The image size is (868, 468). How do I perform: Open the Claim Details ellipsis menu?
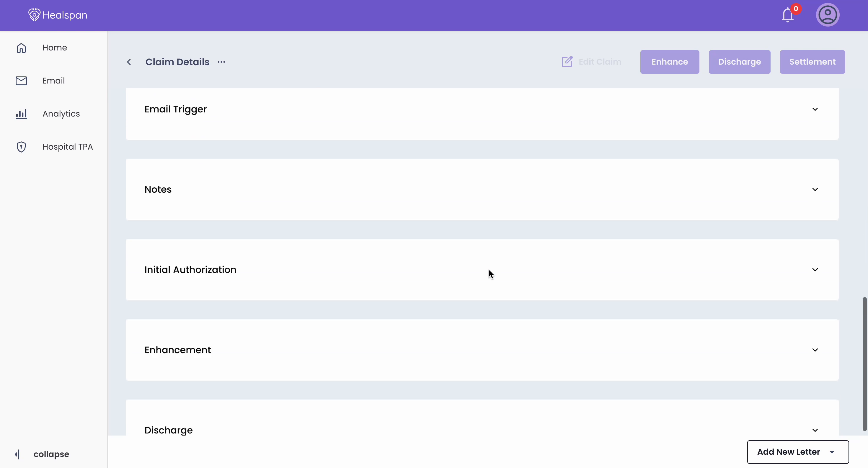click(221, 62)
